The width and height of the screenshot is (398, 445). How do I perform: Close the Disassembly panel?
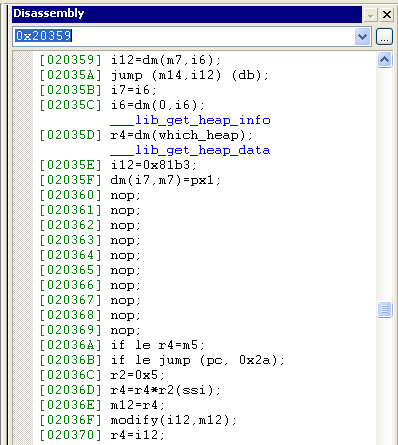[x=387, y=14]
